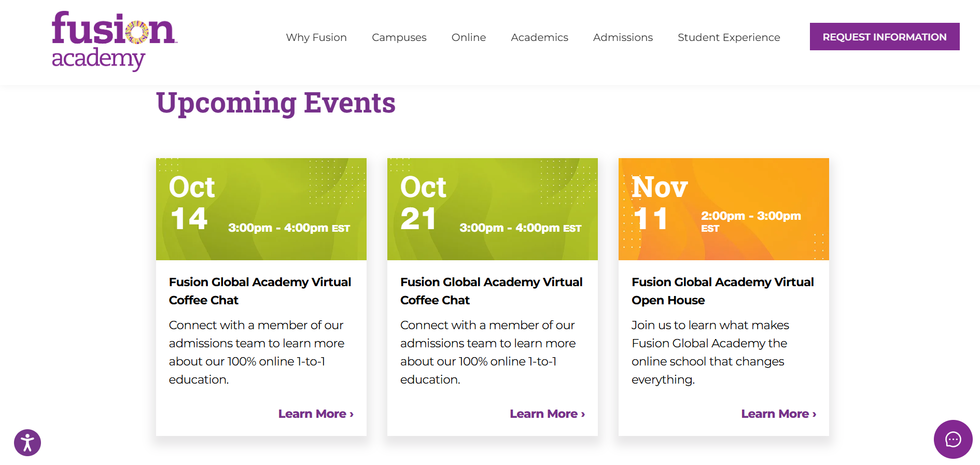
Task: Click Learn More for Oct 14 event
Action: tap(315, 414)
